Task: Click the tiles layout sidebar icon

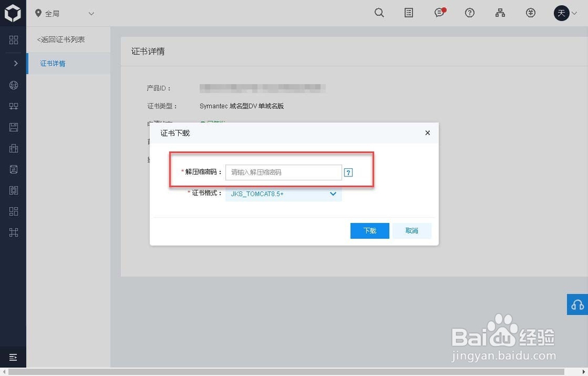Action: [x=14, y=211]
